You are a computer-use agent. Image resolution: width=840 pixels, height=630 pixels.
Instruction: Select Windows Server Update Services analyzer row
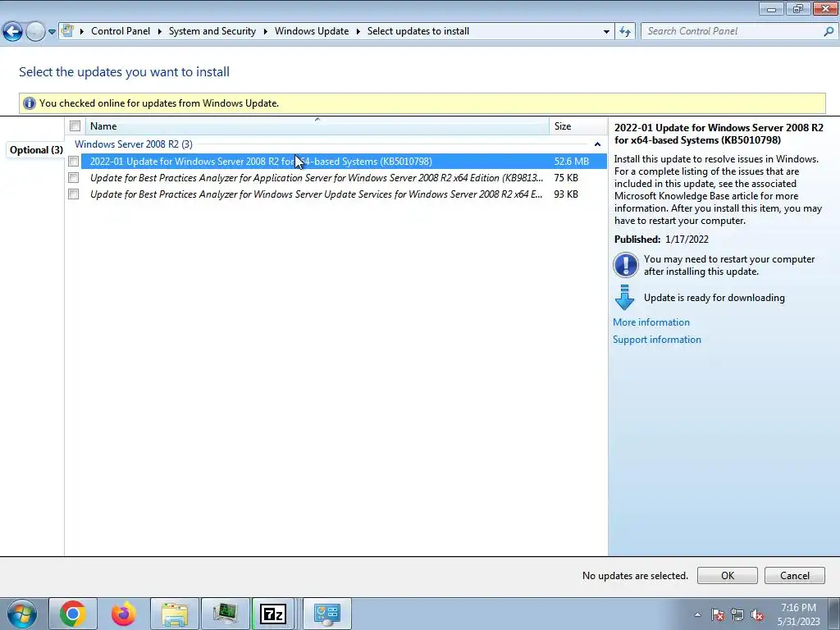point(344,194)
